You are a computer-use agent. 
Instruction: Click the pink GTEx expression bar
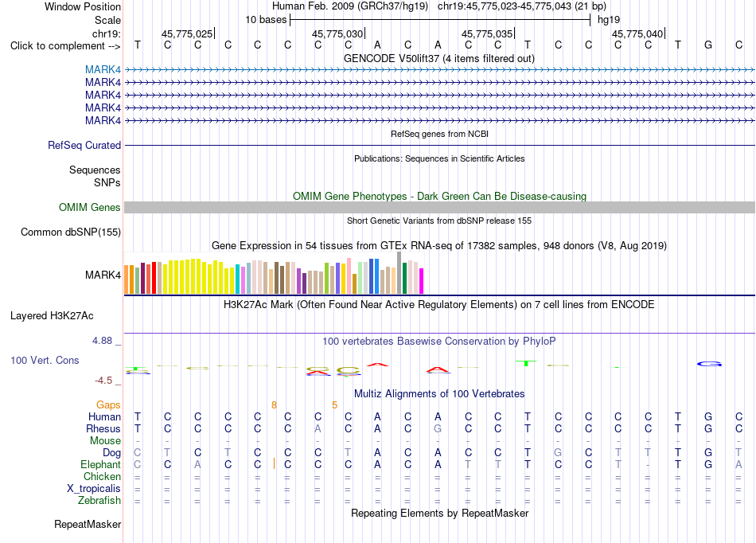tap(349, 275)
